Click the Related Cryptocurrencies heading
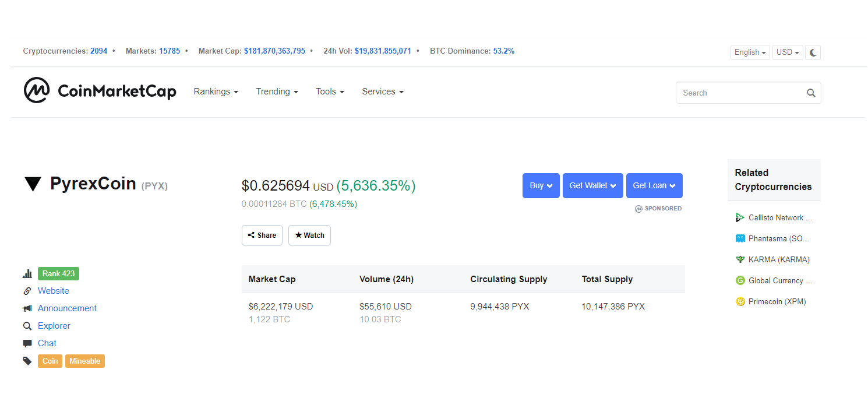868x401 pixels. [x=773, y=180]
